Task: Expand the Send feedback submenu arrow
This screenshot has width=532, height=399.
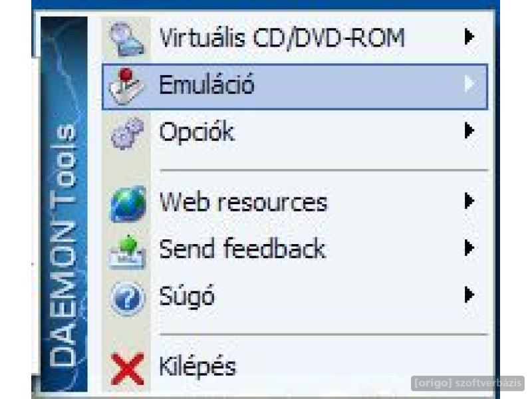Action: click(x=469, y=247)
